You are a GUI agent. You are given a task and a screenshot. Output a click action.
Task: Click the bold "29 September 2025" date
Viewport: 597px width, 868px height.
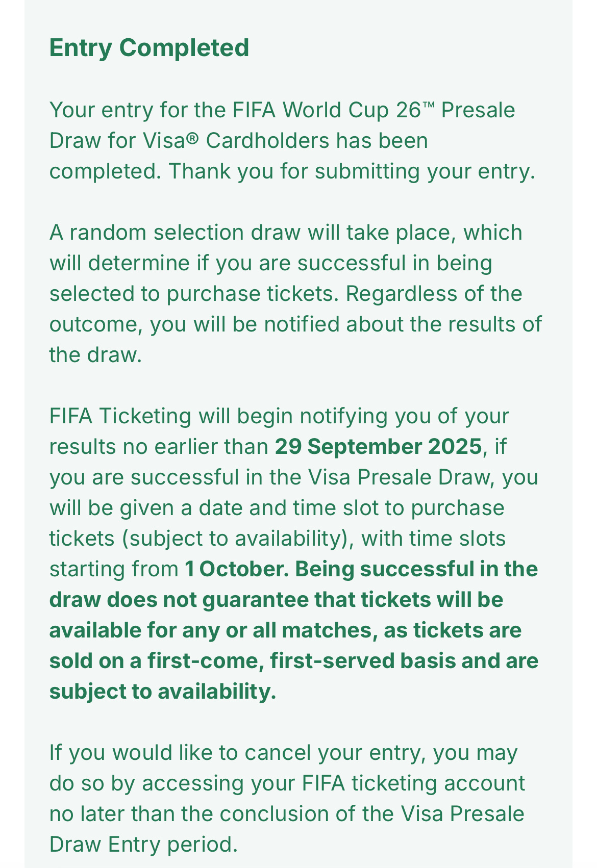click(x=378, y=447)
